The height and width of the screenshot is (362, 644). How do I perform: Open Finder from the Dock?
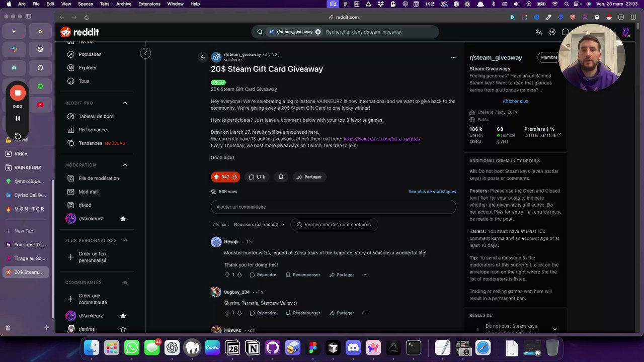pyautogui.click(x=92, y=348)
